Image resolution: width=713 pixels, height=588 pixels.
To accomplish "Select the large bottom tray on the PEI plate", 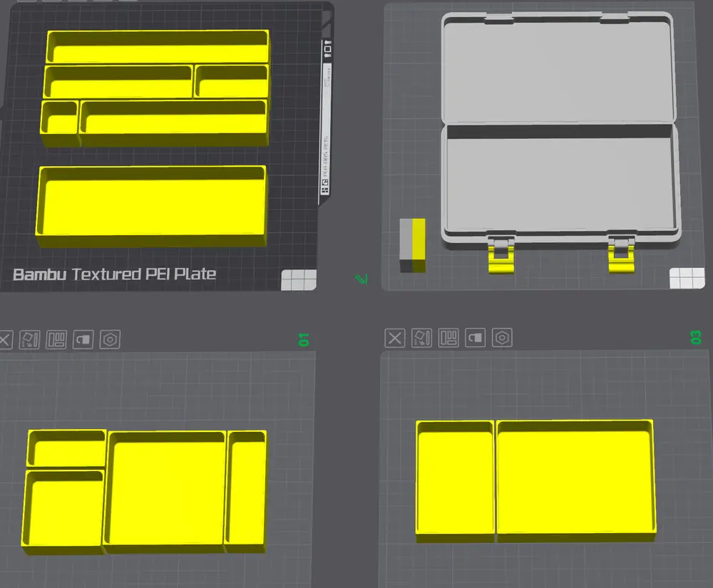I will click(x=151, y=206).
